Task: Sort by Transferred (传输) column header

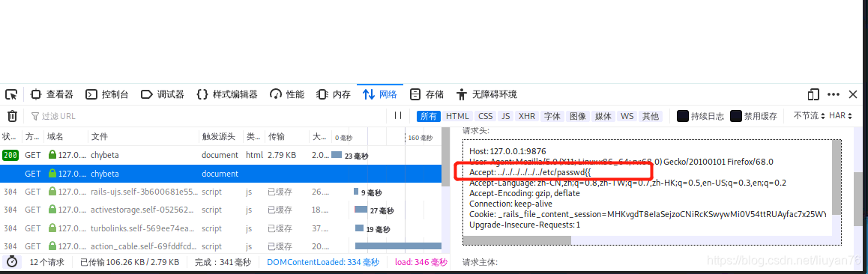Action: click(287, 137)
